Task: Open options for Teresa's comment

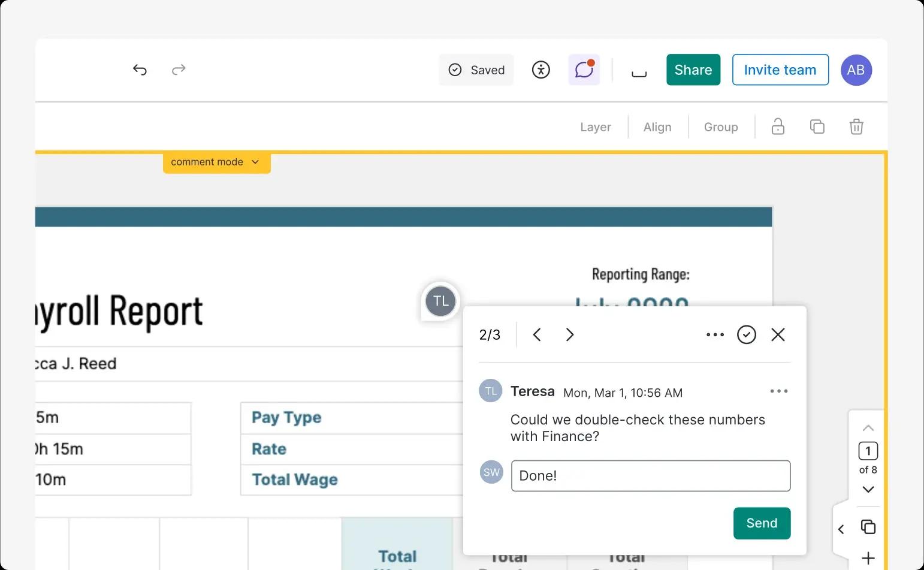Action: pos(779,391)
